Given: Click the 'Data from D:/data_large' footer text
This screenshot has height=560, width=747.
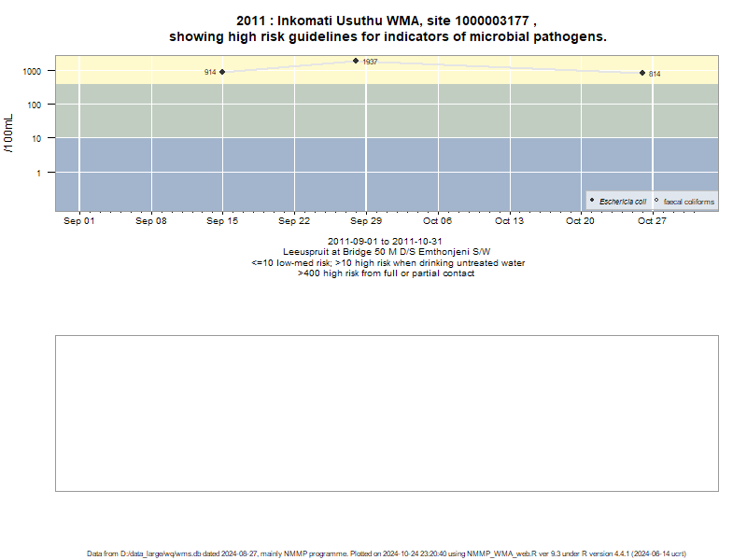Looking at the screenshot, I should [x=387, y=553].
